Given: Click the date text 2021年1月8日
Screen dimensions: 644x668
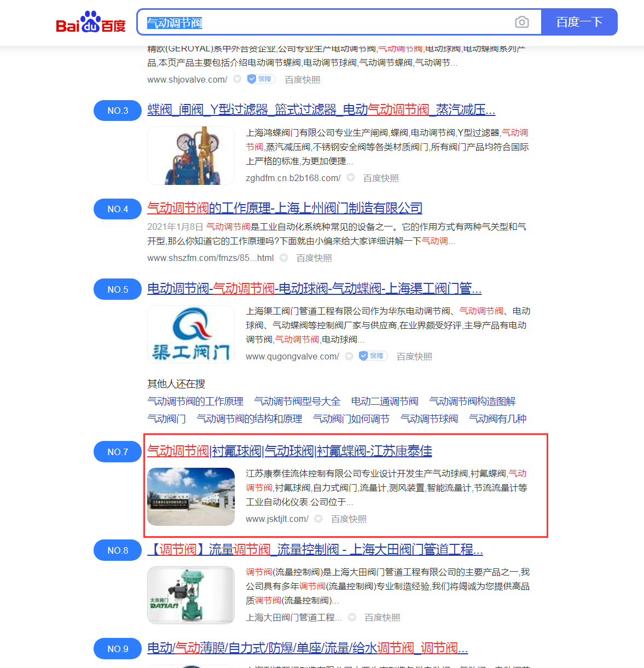Looking at the screenshot, I should tap(175, 226).
